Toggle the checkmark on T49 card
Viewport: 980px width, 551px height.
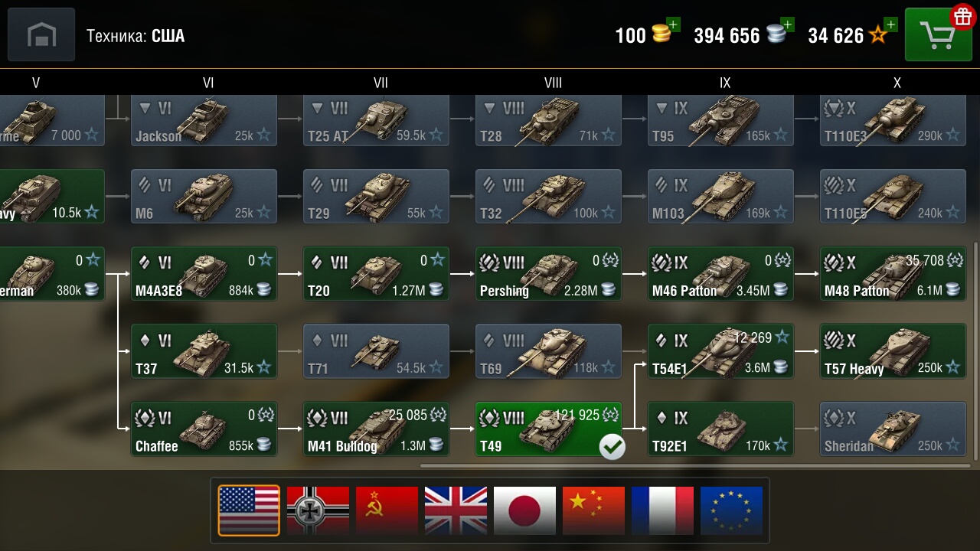pyautogui.click(x=612, y=446)
